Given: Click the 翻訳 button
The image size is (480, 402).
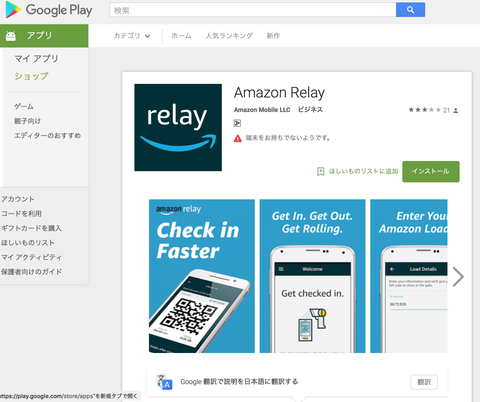Looking at the screenshot, I should pos(424,382).
